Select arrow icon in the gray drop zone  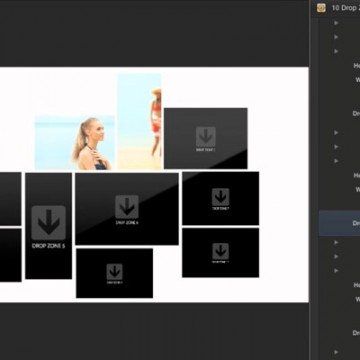(206, 137)
